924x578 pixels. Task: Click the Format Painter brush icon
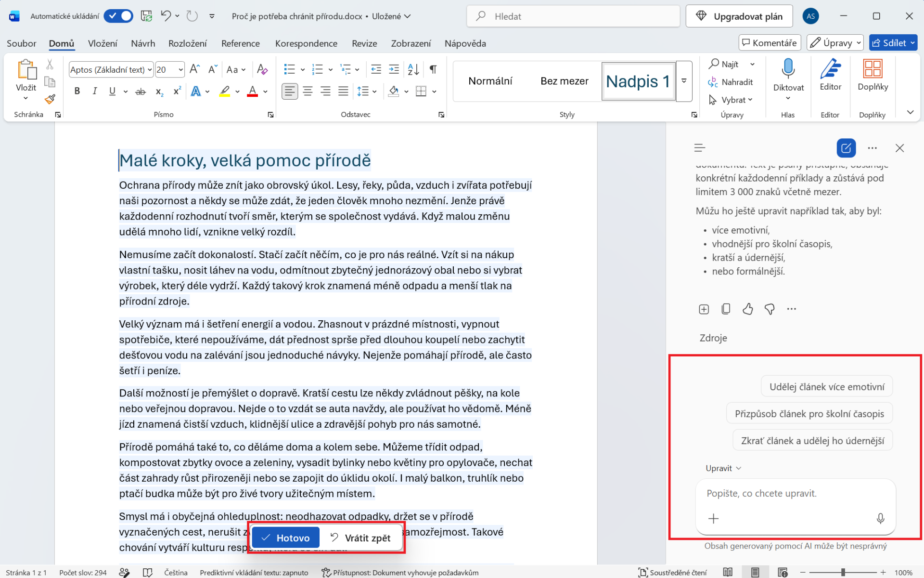pos(50,99)
